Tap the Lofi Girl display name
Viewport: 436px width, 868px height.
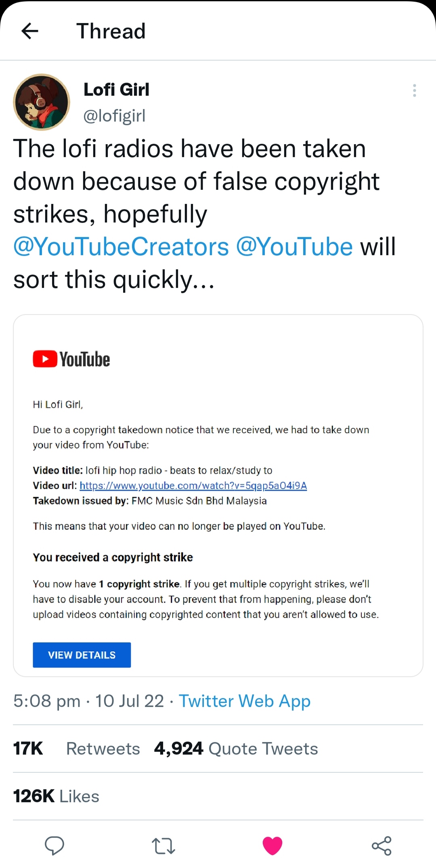[x=116, y=90]
